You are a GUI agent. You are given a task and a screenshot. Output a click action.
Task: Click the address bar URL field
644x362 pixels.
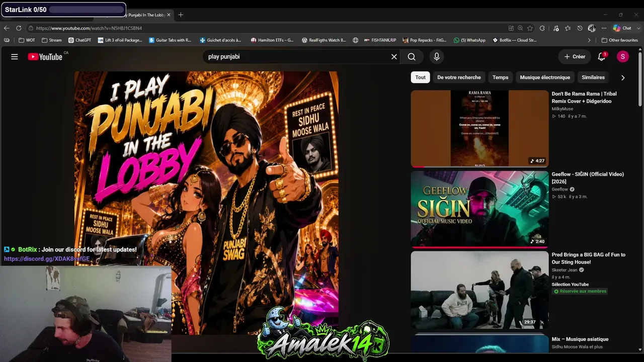pyautogui.click(x=267, y=28)
